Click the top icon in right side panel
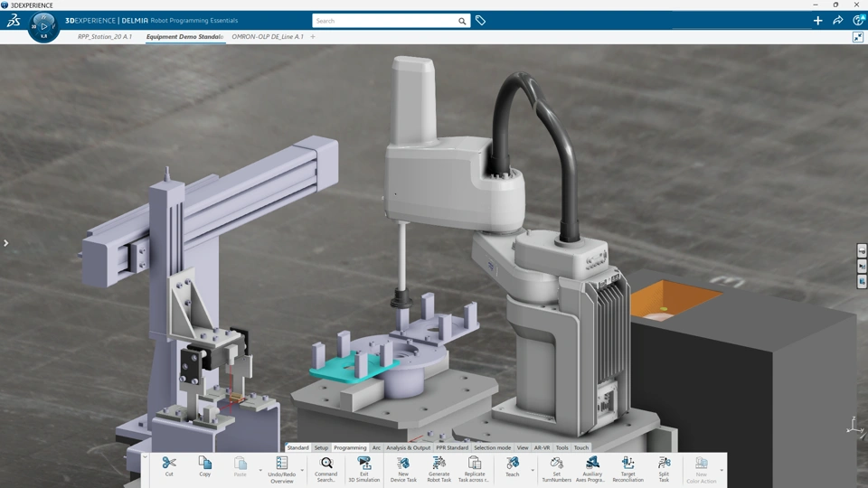Image resolution: width=868 pixels, height=488 pixels. tap(862, 250)
